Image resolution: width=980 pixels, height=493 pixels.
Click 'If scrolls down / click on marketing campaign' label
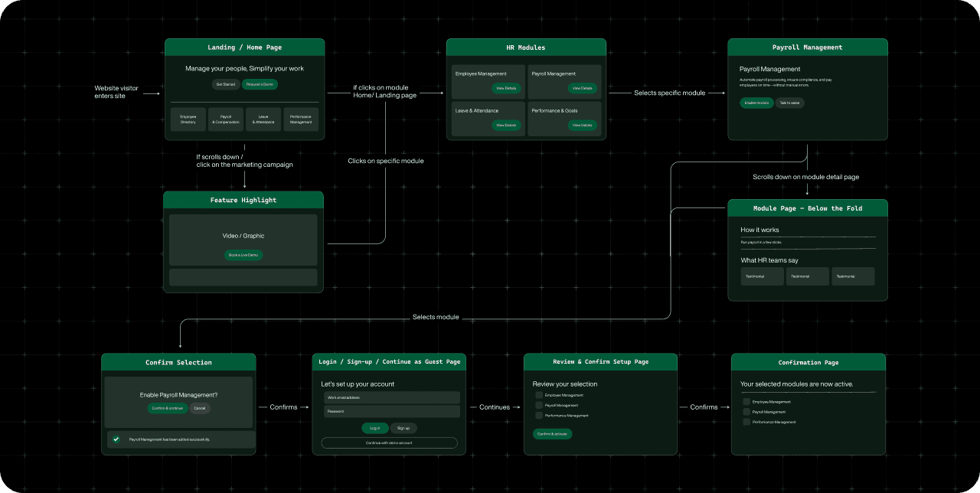click(244, 161)
